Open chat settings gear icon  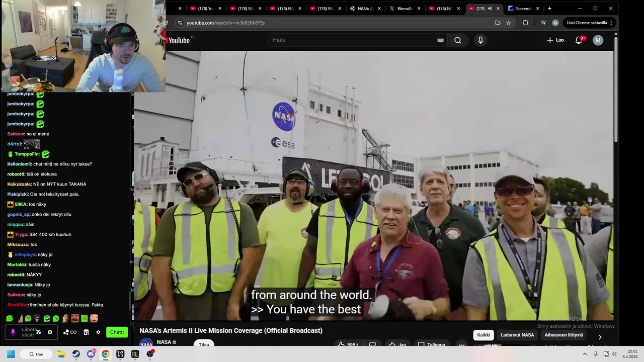(98, 332)
